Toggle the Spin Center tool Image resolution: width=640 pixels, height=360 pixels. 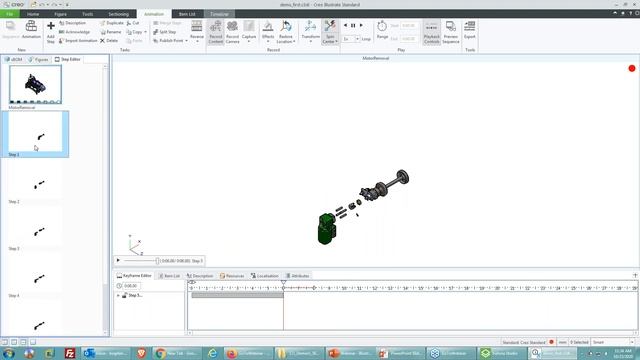pyautogui.click(x=330, y=32)
